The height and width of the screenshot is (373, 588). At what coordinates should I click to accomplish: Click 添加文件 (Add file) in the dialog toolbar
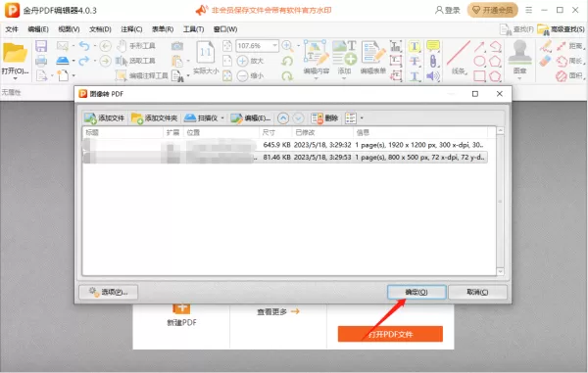[x=104, y=118]
